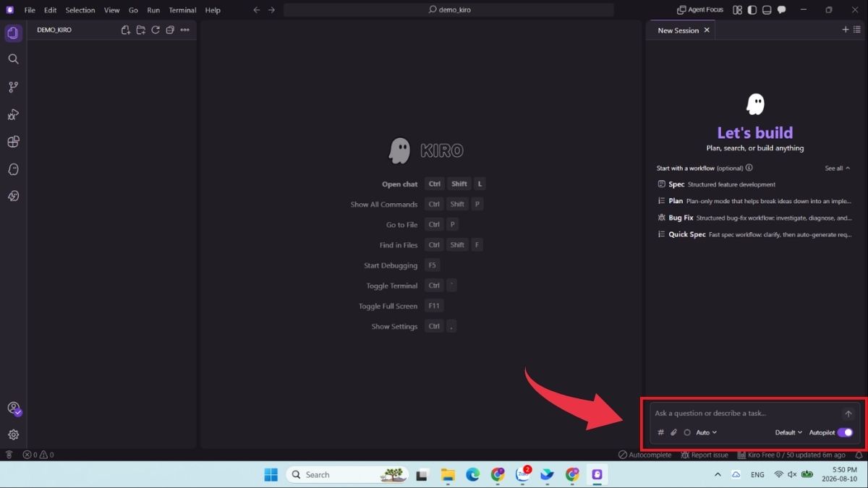
Task: Click the workflow info icon
Action: 749,168
